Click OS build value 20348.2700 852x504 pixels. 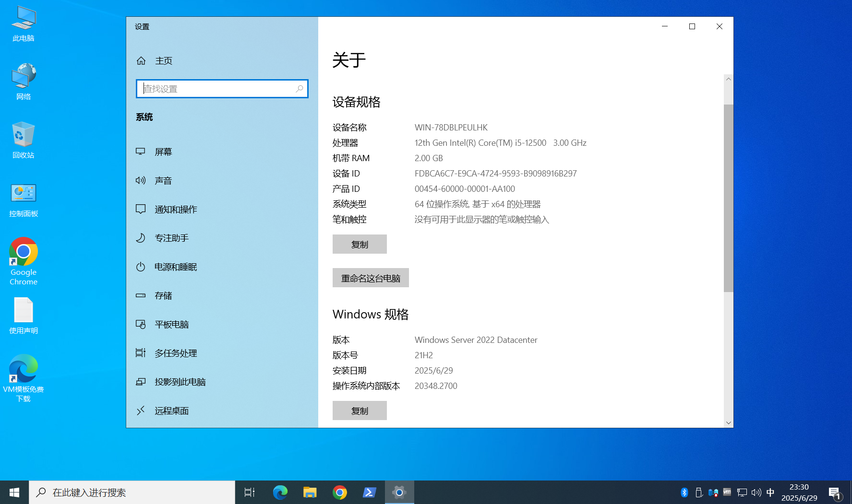tap(436, 386)
